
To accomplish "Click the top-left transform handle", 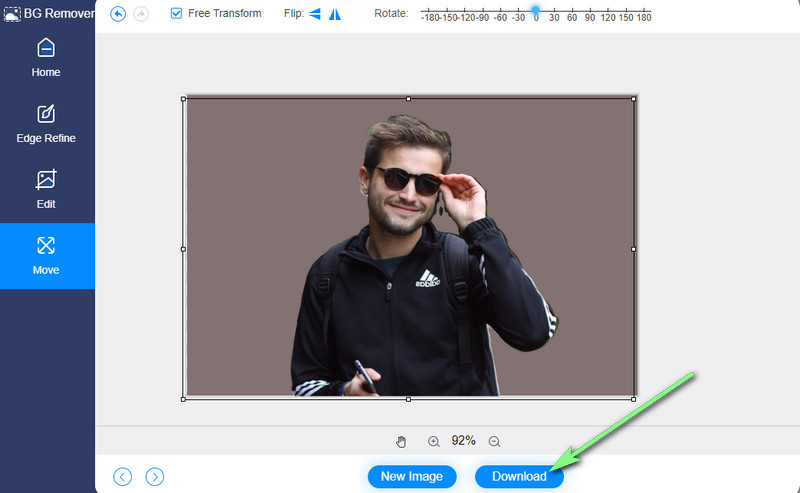I will coord(184,98).
